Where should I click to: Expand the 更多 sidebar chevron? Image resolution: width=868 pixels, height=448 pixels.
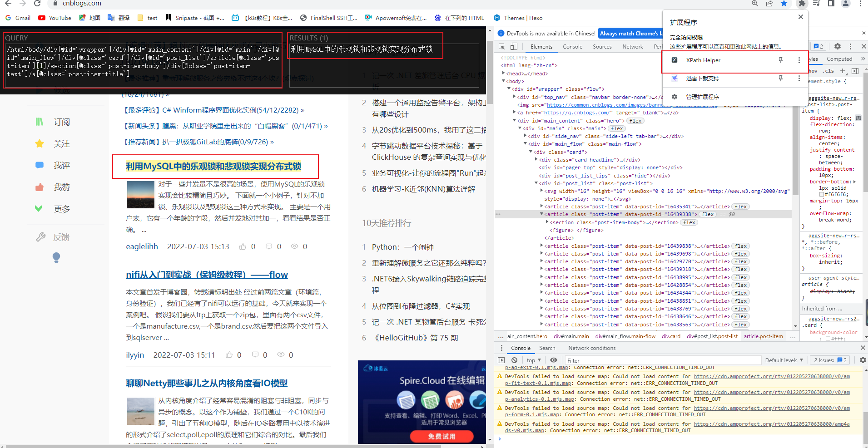[x=39, y=209]
